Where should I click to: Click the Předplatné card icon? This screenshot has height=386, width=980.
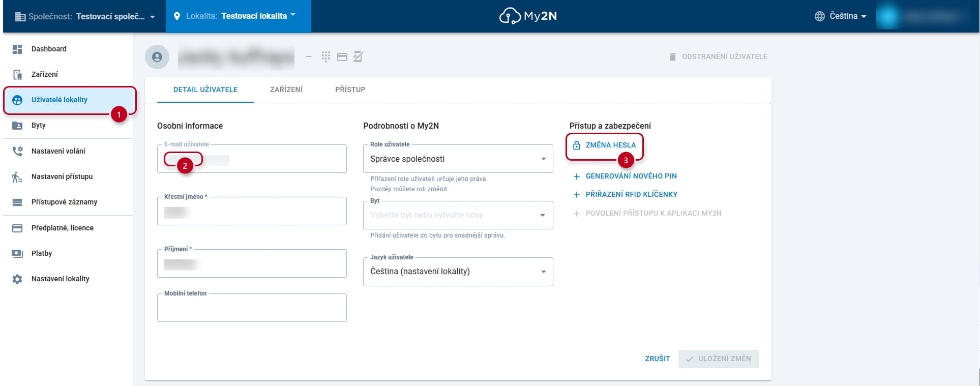[x=17, y=228]
